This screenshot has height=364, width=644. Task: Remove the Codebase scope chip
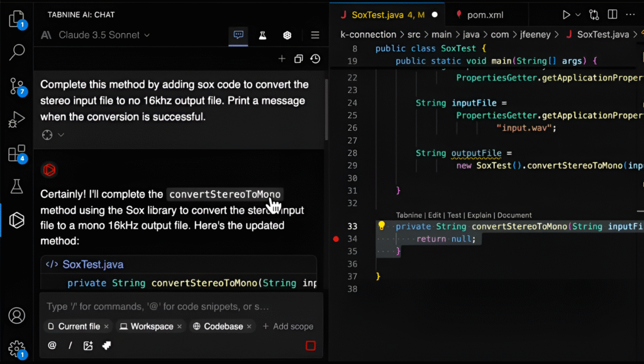[x=249, y=327]
